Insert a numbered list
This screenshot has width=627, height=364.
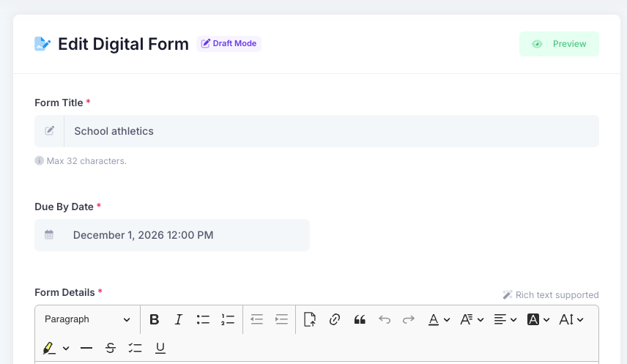point(228,319)
